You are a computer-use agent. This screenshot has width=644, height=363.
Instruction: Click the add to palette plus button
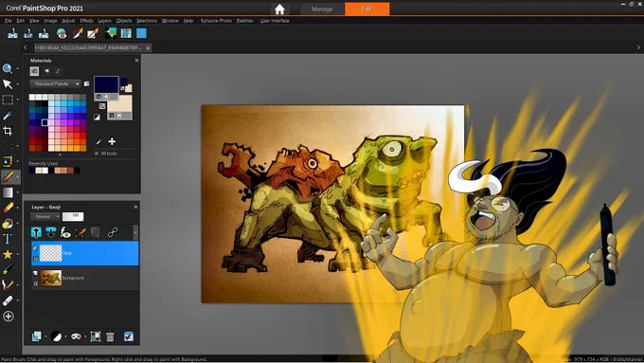tap(112, 141)
